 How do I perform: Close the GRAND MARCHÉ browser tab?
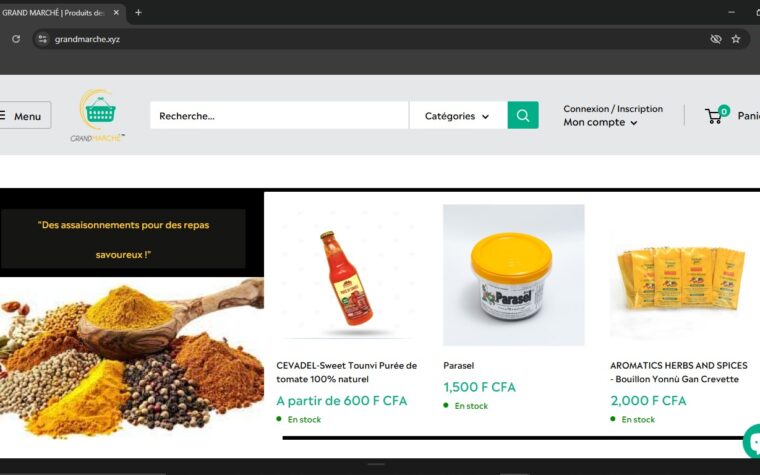[116, 13]
